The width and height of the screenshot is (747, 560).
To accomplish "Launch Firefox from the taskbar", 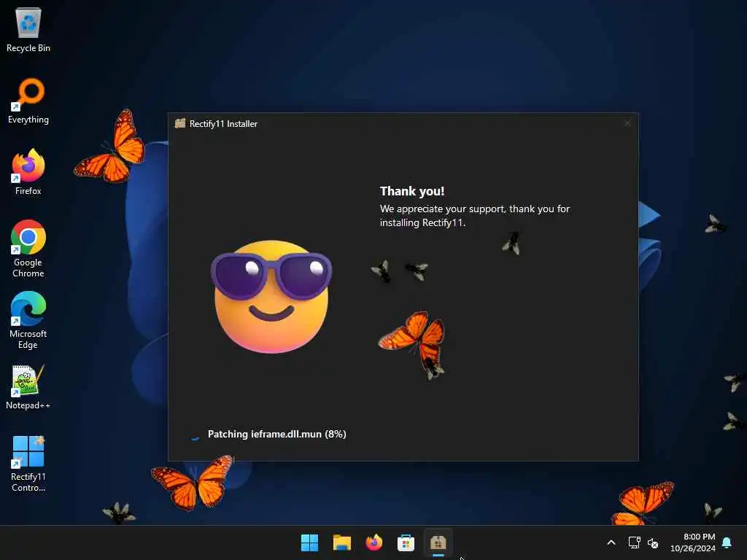I will tap(374, 542).
